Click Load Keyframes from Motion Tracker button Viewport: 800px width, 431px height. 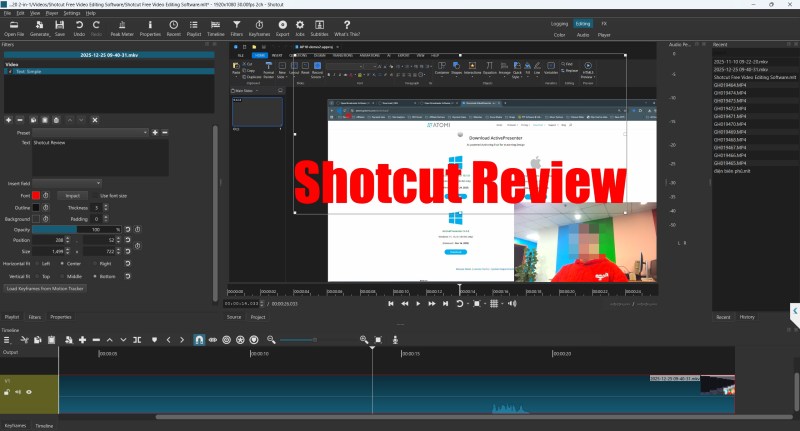pos(45,288)
